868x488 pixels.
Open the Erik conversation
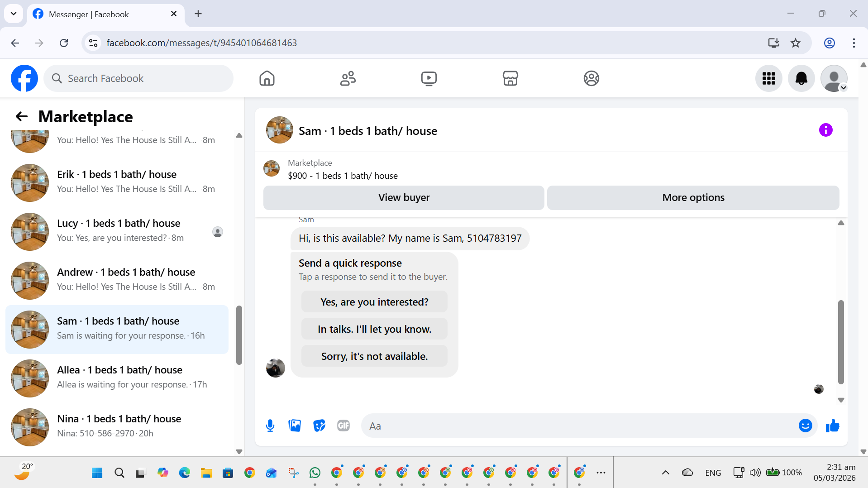(117, 182)
